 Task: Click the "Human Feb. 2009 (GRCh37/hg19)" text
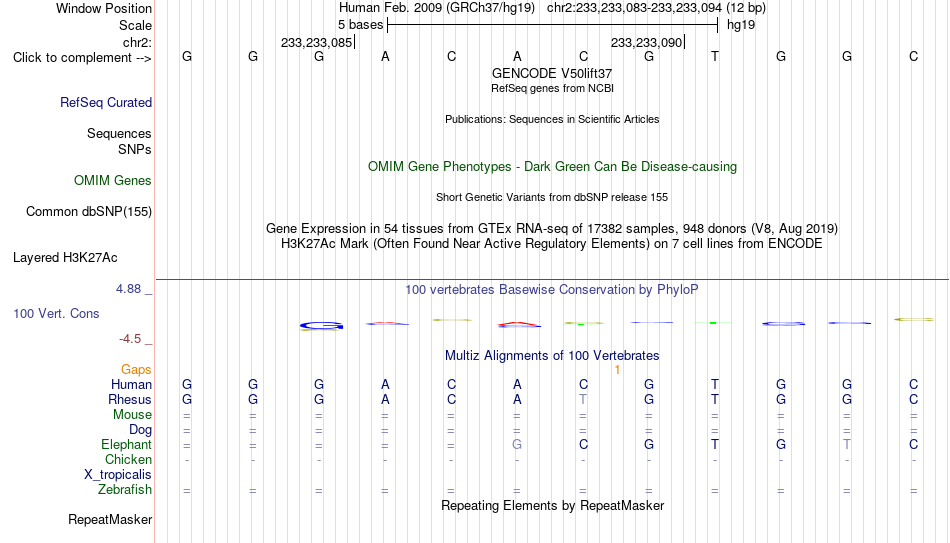(x=437, y=8)
